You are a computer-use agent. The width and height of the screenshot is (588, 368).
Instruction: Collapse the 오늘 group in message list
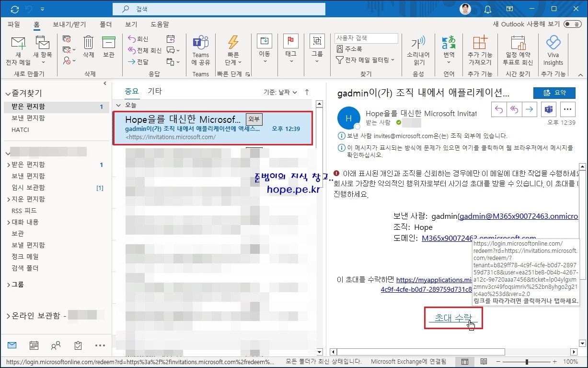click(x=119, y=105)
